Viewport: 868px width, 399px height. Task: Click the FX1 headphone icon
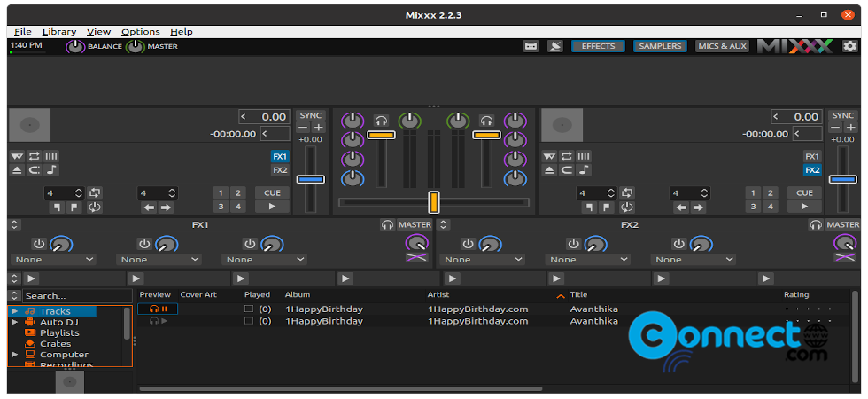(x=388, y=224)
